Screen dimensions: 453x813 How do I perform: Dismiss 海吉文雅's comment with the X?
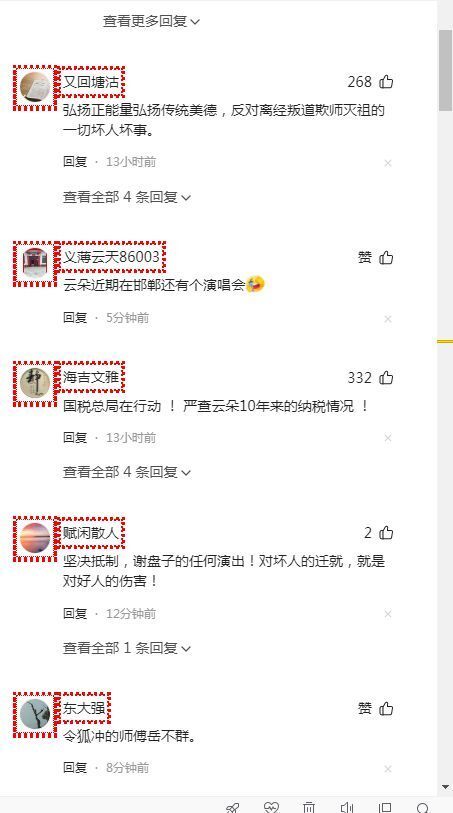tap(388, 439)
